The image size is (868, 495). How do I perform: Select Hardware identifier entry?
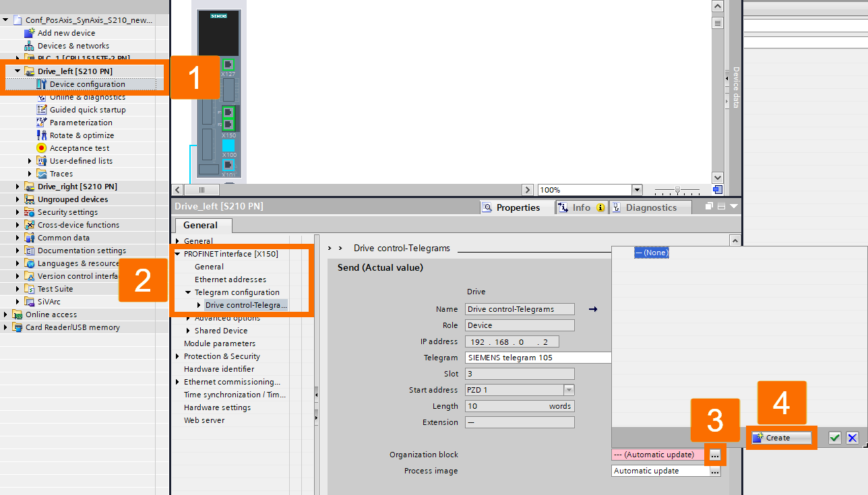tap(219, 369)
